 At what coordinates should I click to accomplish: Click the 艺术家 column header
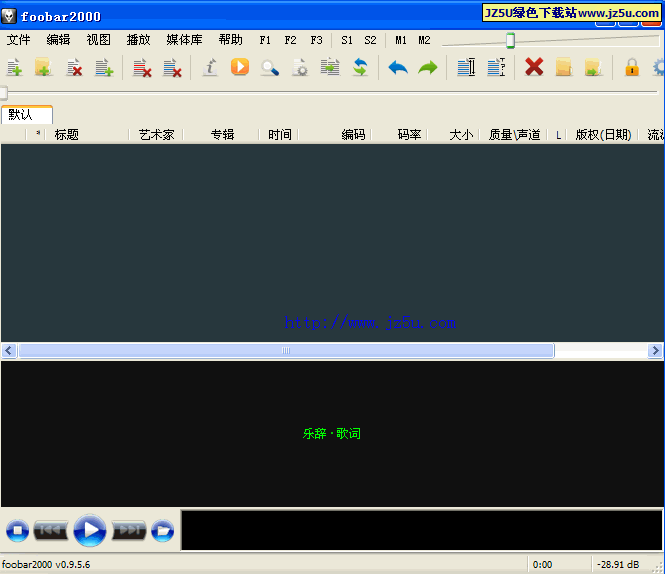pyautogui.click(x=156, y=134)
